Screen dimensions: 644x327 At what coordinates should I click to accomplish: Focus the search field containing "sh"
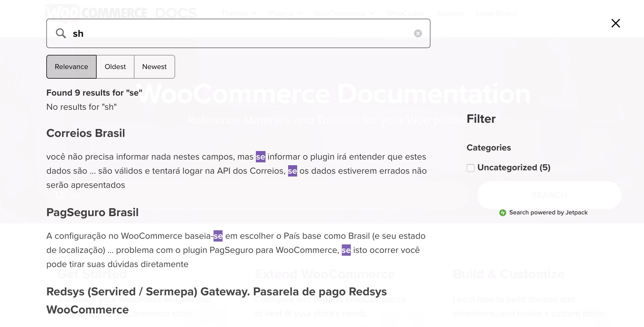[x=238, y=33]
